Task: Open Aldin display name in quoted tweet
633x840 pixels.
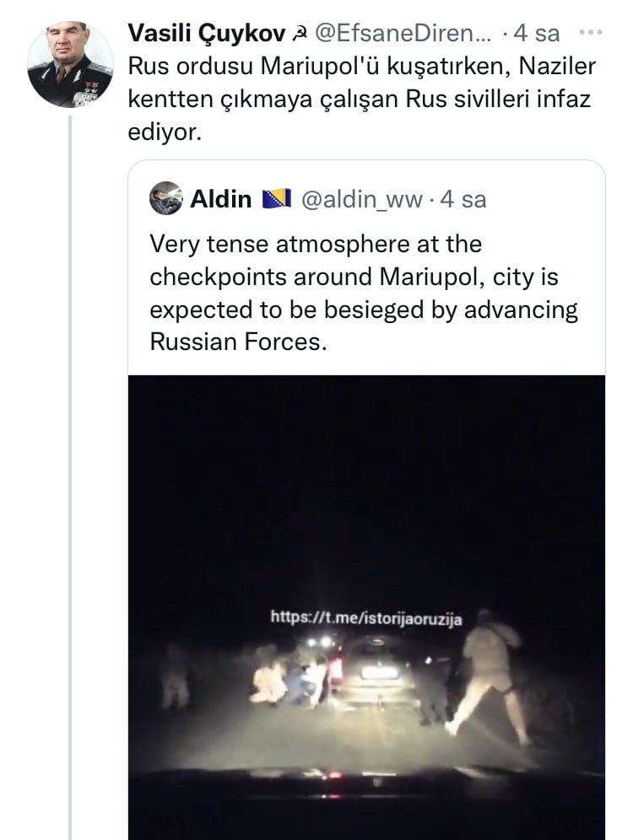Action: pos(221,199)
